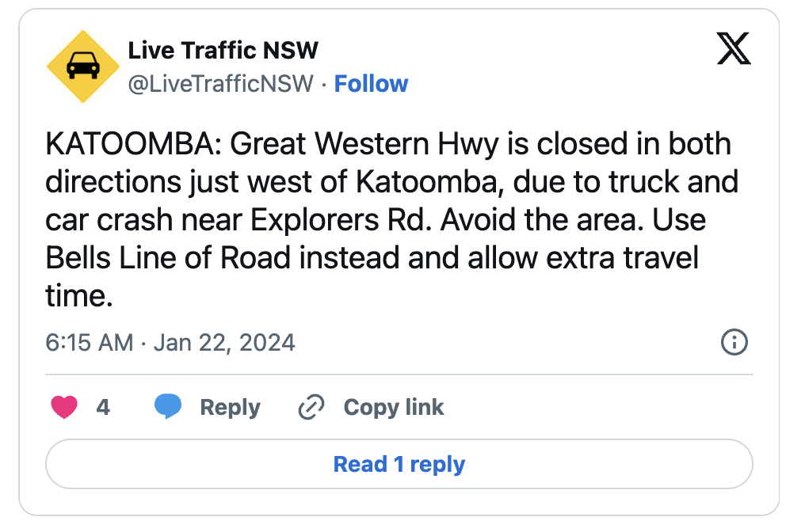Click the 6:15 AM time in timestamp
Screen dimensions: 805x532
tap(89, 343)
